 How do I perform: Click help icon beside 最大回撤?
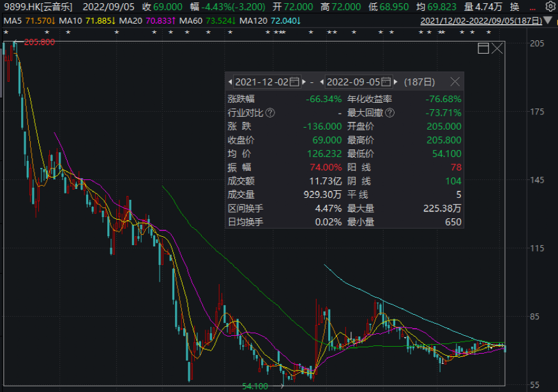click(x=389, y=113)
